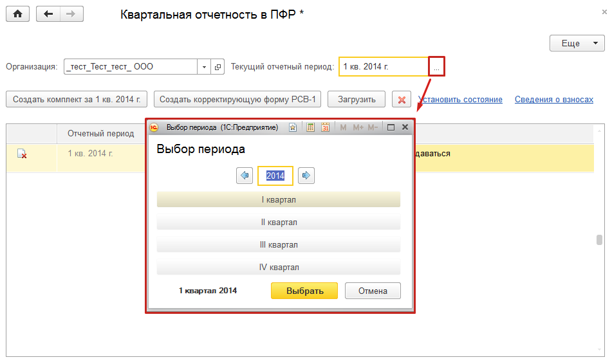
Task: Click the vertical scrollbar thumb on the right
Action: click(x=599, y=241)
